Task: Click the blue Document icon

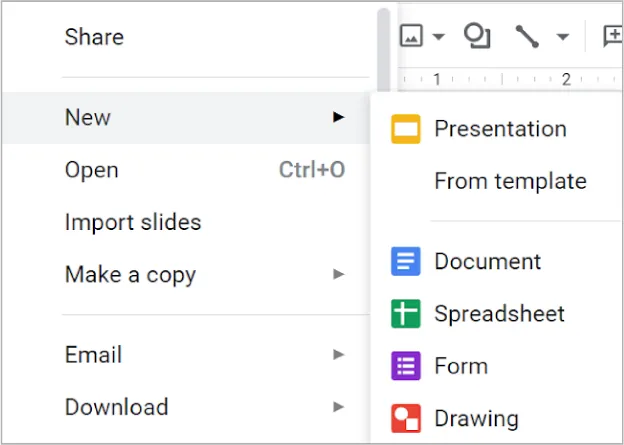Action: coord(405,262)
